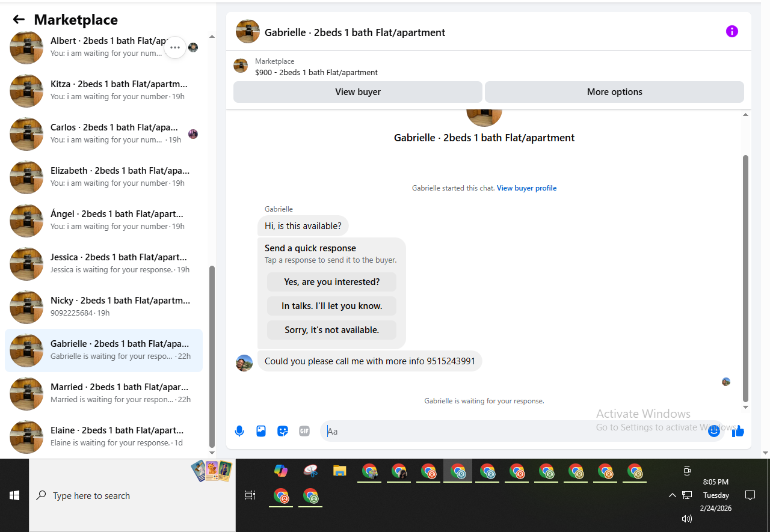Screen dimensions: 770x532
Task: Send a thumbs-up like
Action: tap(738, 431)
